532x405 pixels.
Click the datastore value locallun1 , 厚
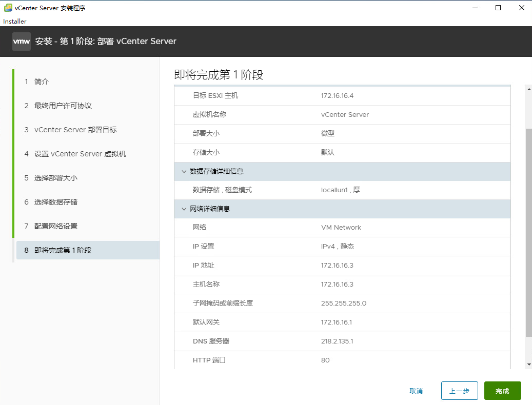[x=340, y=190]
